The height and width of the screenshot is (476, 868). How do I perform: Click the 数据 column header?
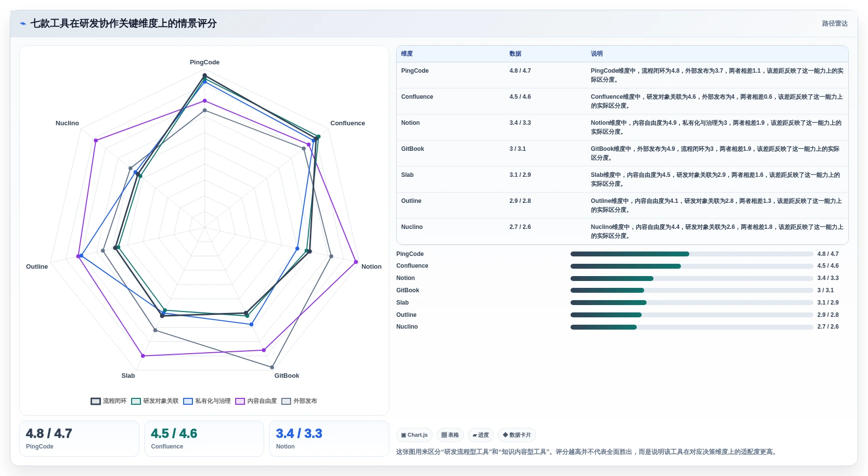[515, 54]
